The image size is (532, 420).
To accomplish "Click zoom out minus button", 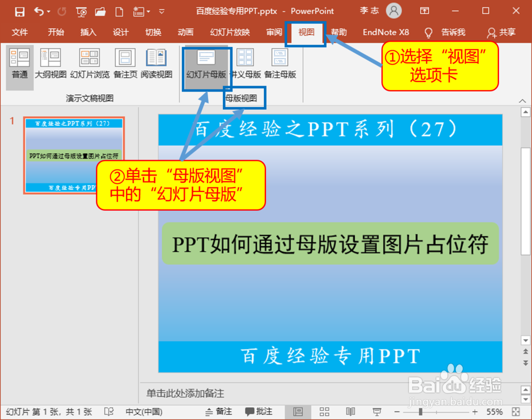I will (x=397, y=412).
